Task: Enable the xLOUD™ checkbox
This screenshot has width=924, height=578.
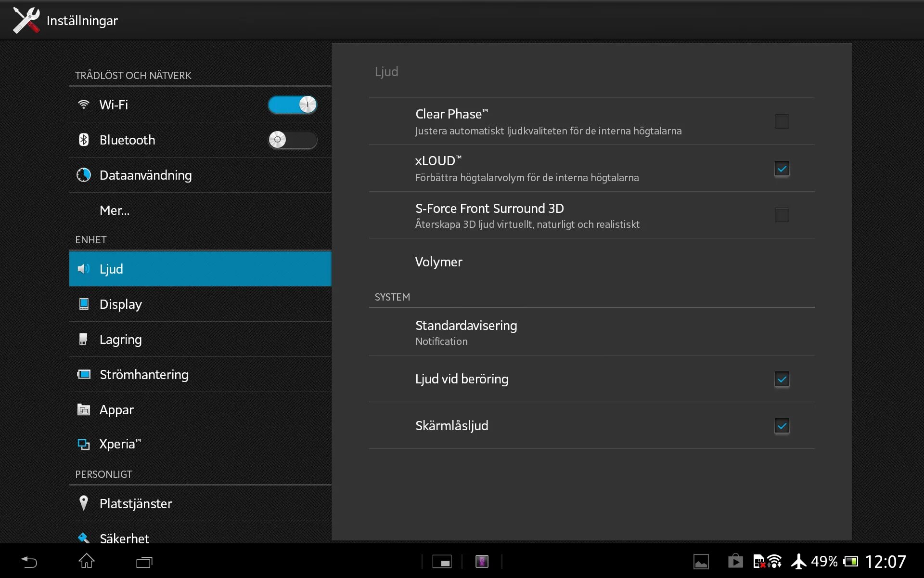Action: click(x=782, y=169)
